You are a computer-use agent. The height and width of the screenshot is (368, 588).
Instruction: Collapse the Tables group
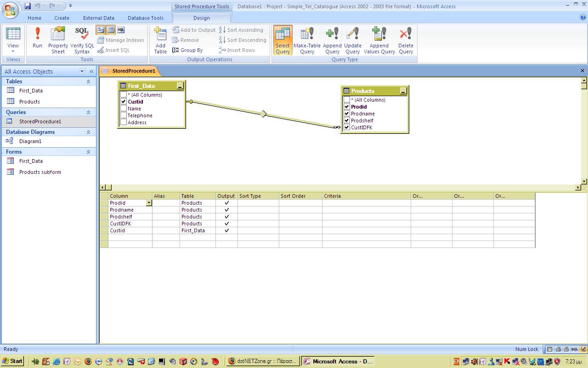click(x=88, y=81)
